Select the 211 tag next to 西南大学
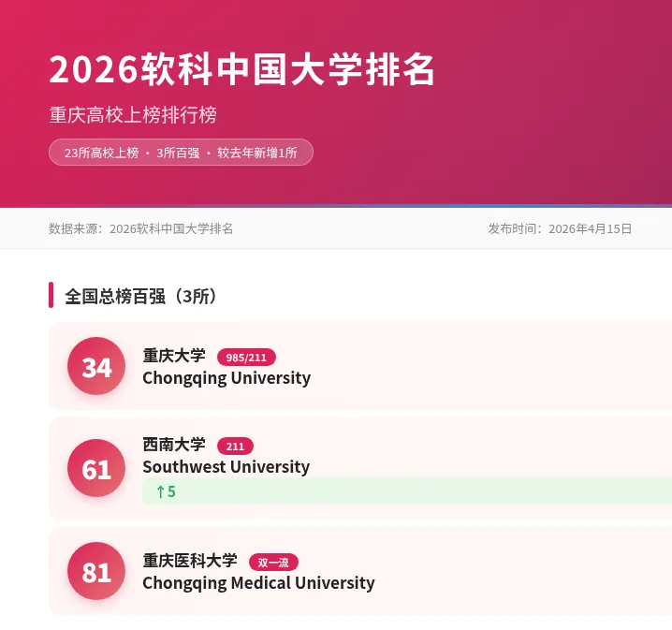Image resolution: width=672 pixels, height=630 pixels. pos(235,447)
